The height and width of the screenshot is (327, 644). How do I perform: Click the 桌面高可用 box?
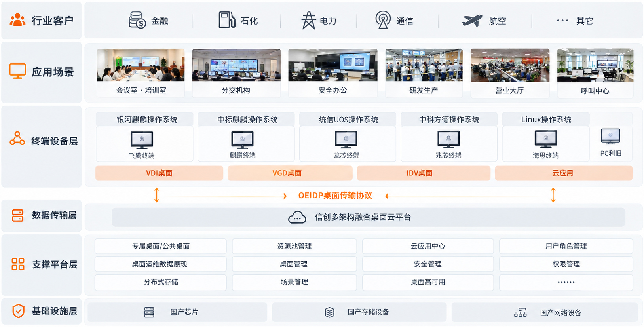(428, 282)
